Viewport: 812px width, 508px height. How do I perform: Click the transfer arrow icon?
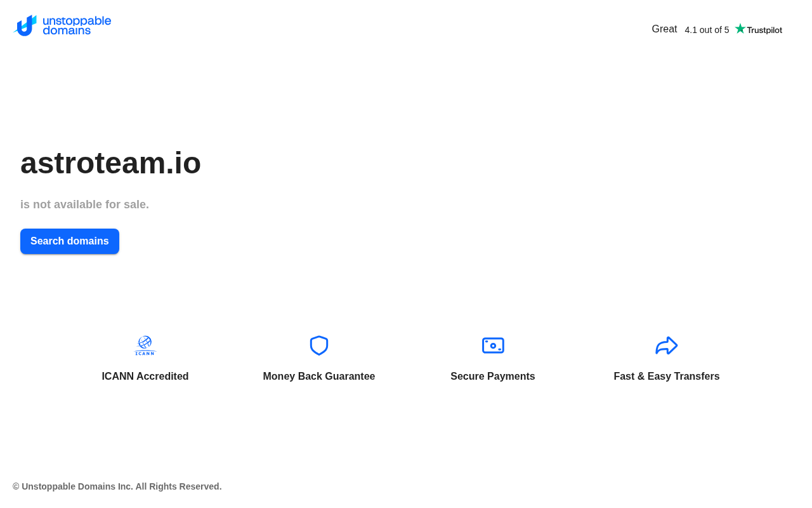667,345
